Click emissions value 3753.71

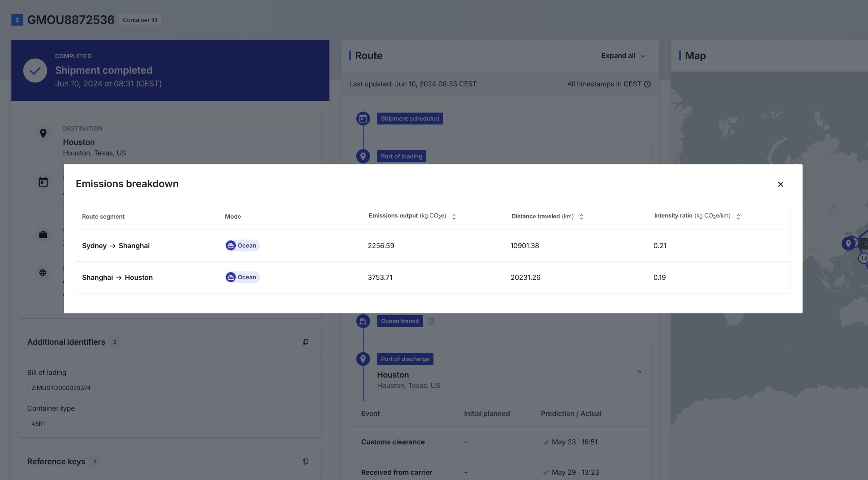pos(380,277)
